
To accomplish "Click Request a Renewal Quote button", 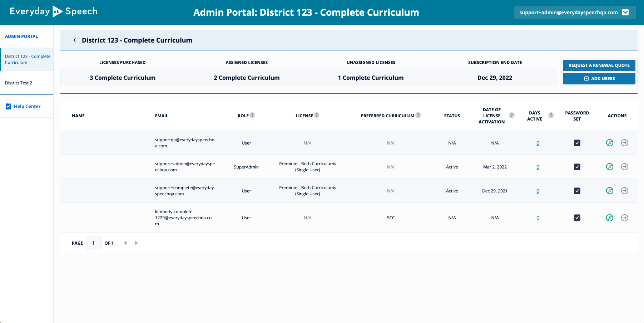I will pyautogui.click(x=599, y=65).
